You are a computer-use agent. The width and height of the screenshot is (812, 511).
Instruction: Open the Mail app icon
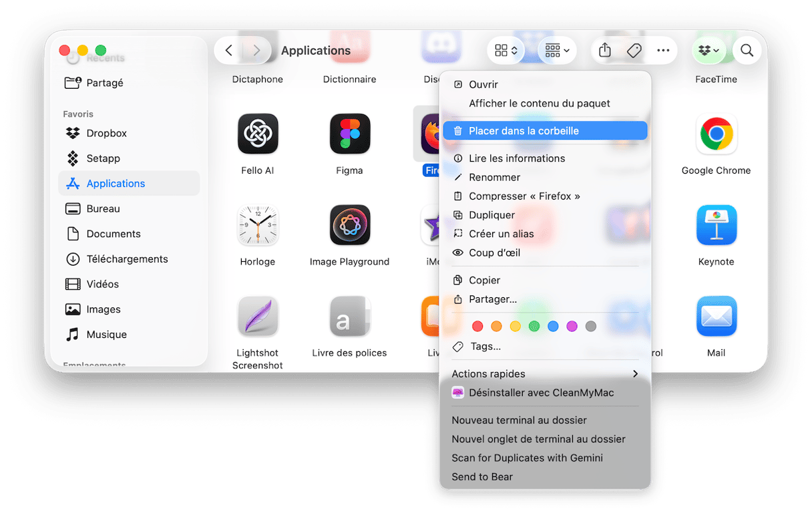point(716,317)
